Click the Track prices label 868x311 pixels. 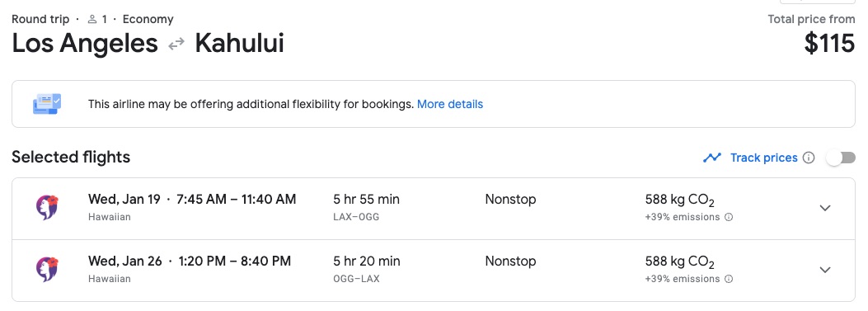pos(764,158)
